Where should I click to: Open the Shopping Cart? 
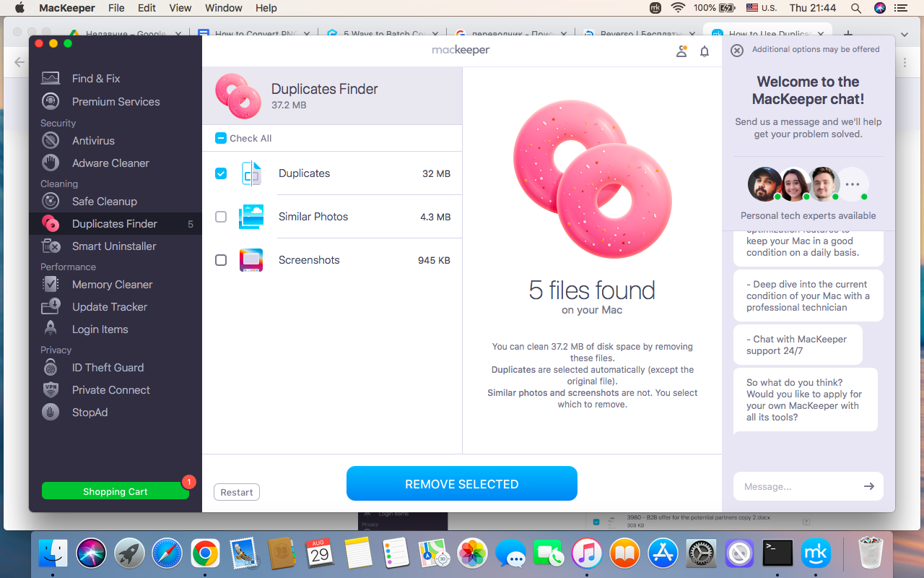115,491
